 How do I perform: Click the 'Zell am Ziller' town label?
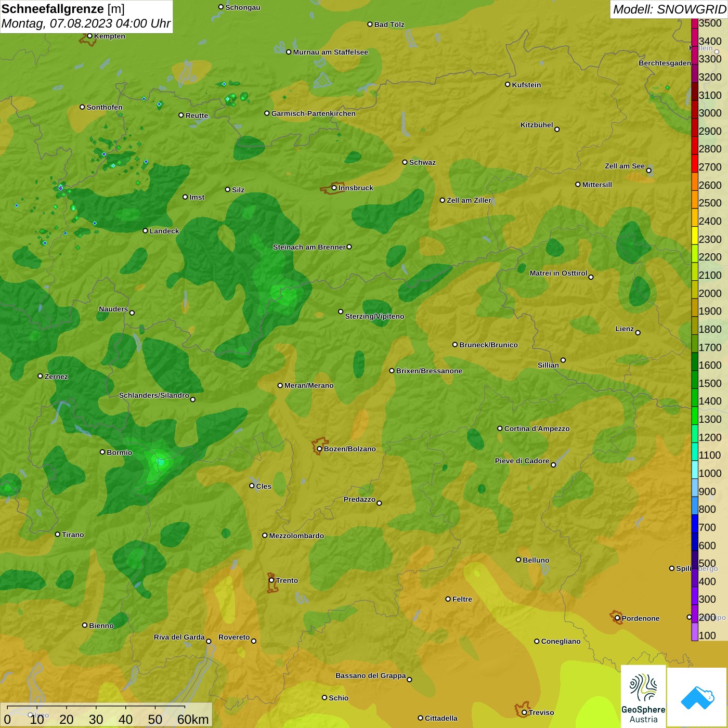click(469, 200)
